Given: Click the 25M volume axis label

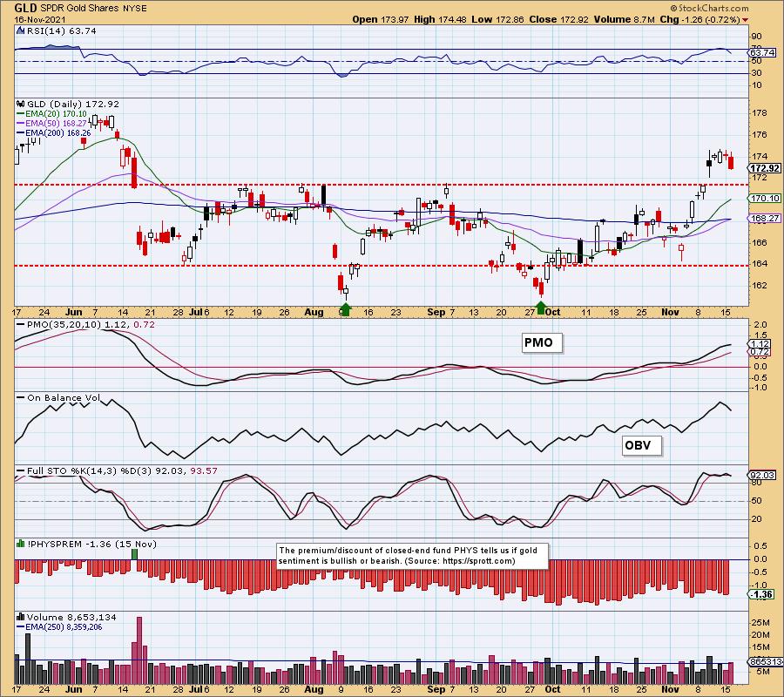Looking at the screenshot, I should click(760, 622).
